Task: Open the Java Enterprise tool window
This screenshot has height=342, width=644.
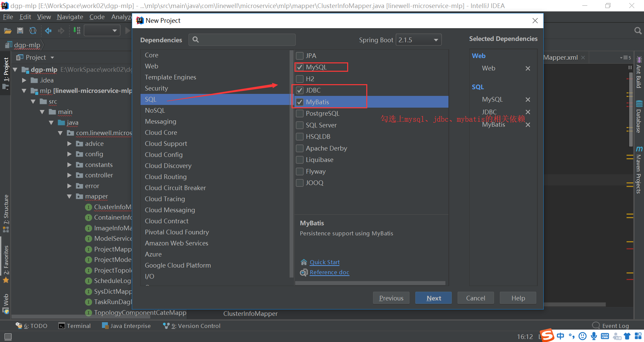Action: click(126, 326)
